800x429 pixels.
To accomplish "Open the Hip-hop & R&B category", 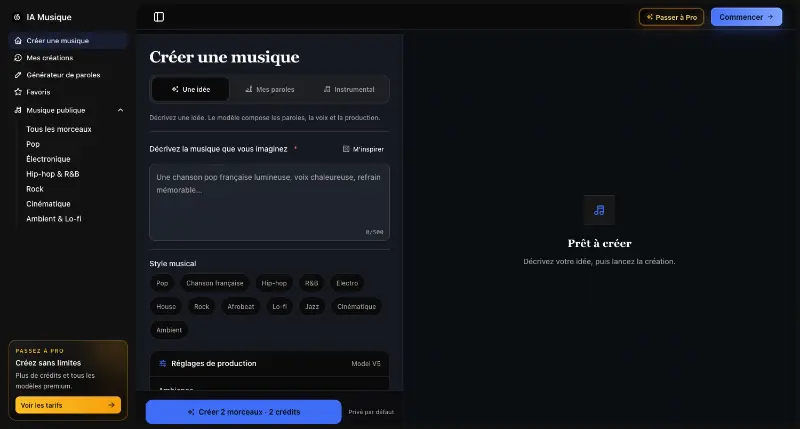I will click(53, 174).
